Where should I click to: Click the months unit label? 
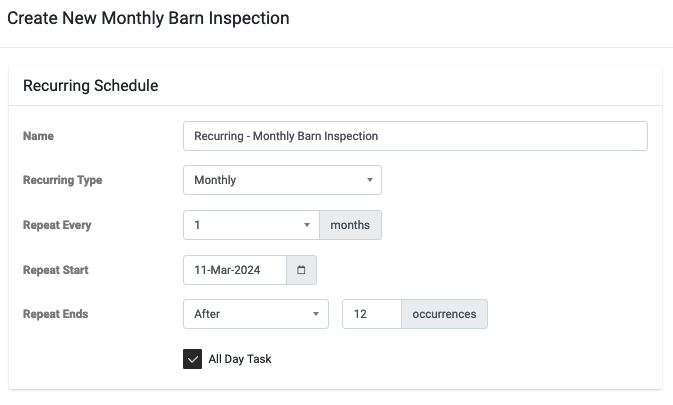350,225
